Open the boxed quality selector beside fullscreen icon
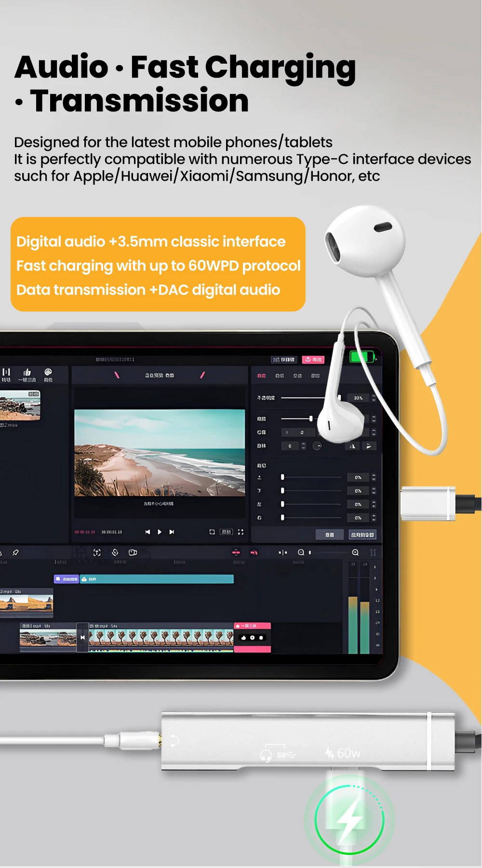Image resolution: width=482 pixels, height=868 pixels. tap(226, 532)
